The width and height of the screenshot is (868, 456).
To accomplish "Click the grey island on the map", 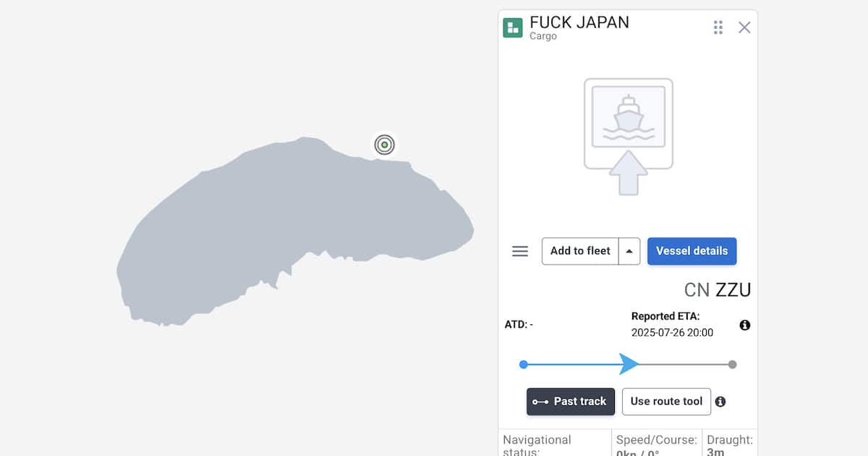I will pos(289,232).
